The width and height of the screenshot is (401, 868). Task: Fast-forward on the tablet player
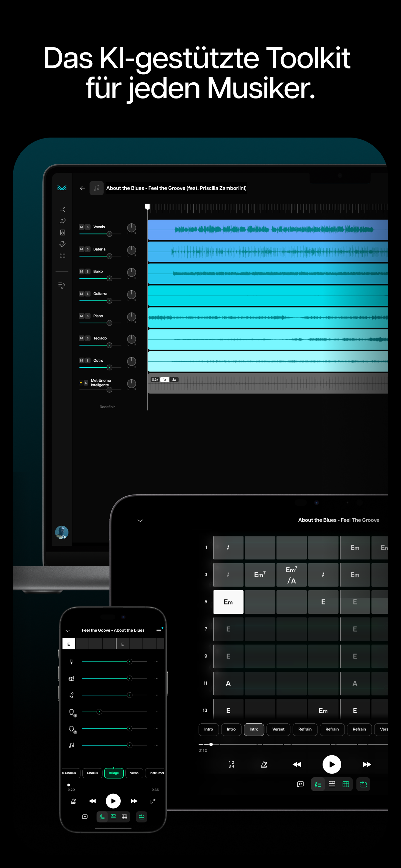coord(367,764)
